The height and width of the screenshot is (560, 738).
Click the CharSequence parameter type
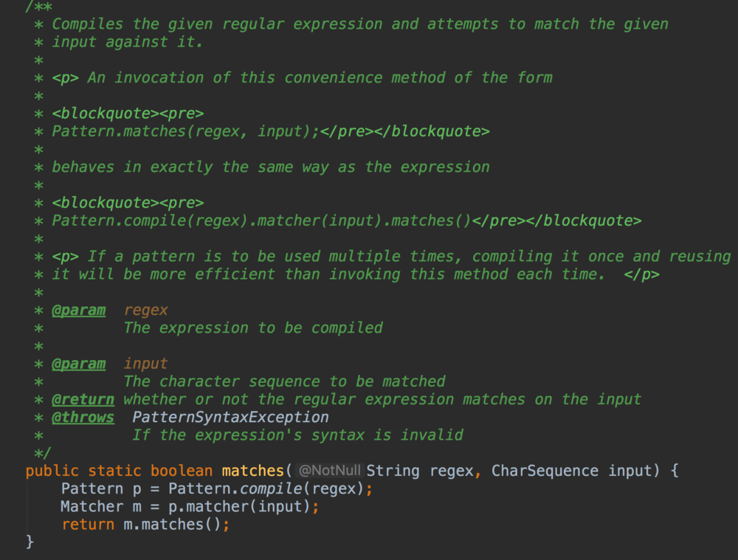pos(545,471)
